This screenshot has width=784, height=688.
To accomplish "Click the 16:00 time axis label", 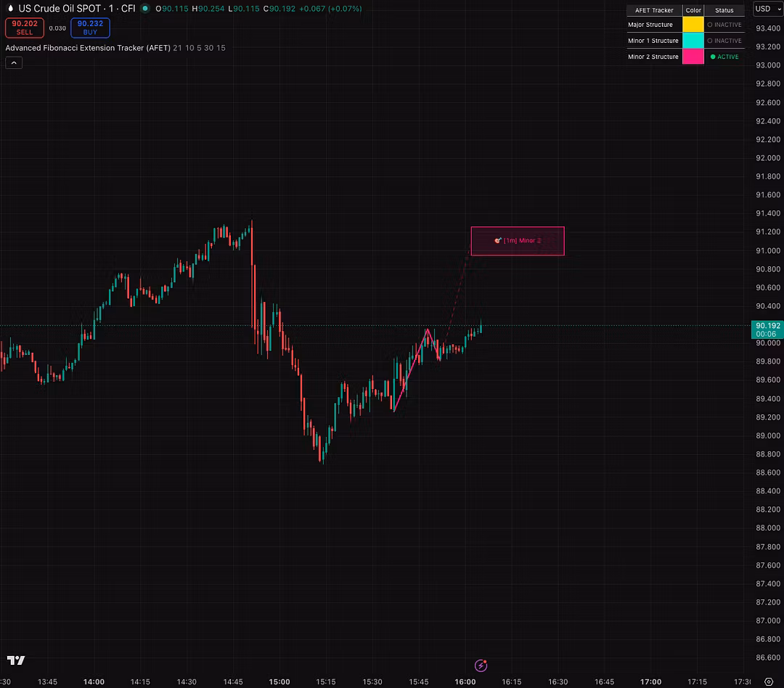I will (465, 681).
